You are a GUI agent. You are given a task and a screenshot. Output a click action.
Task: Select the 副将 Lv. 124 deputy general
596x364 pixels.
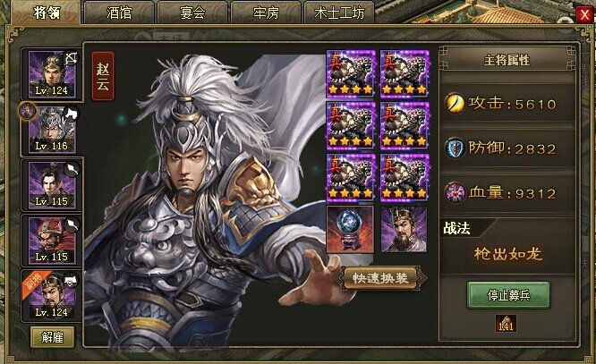[x=52, y=296]
